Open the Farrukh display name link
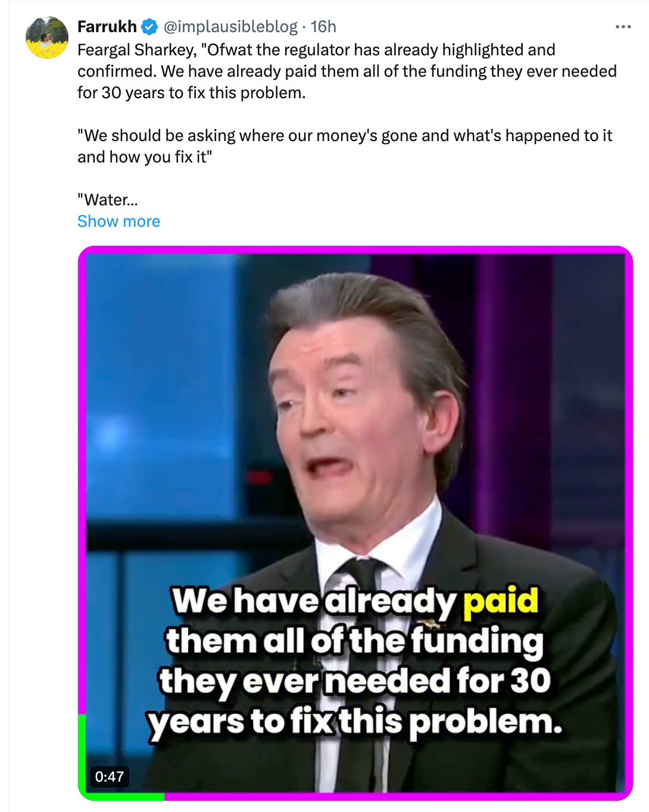The width and height of the screenshot is (649, 812). pyautogui.click(x=107, y=27)
